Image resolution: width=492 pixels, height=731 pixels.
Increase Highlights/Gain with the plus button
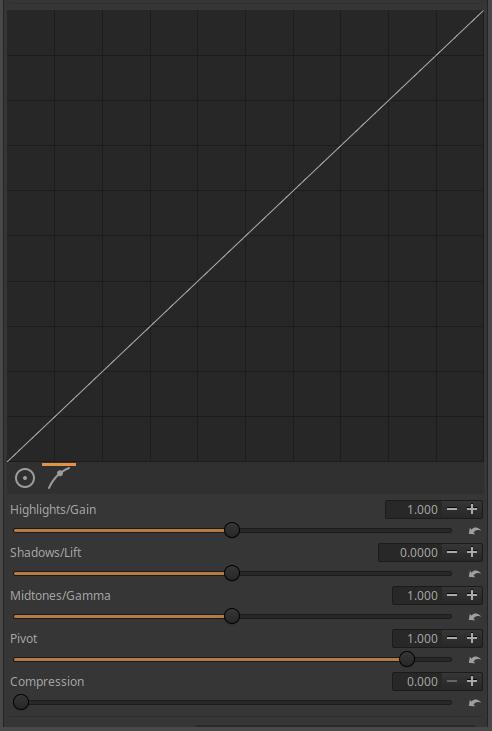[472, 510]
